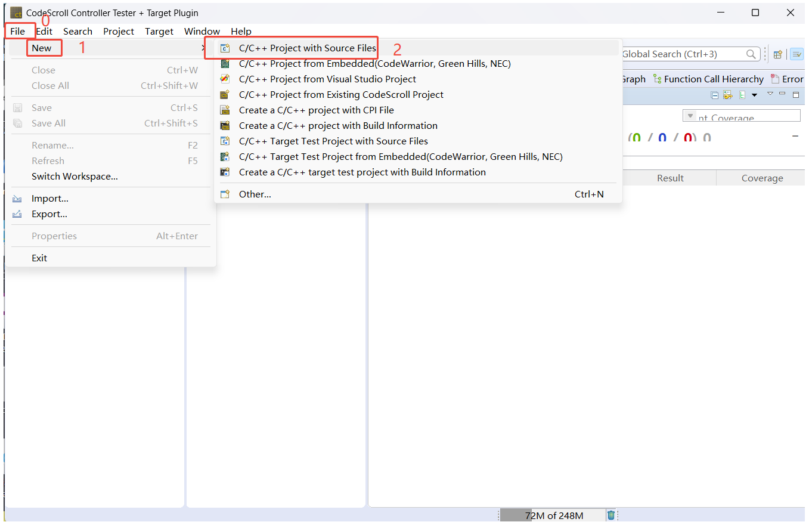This screenshot has width=812, height=522.
Task: Click the Import menu icon
Action: (18, 199)
